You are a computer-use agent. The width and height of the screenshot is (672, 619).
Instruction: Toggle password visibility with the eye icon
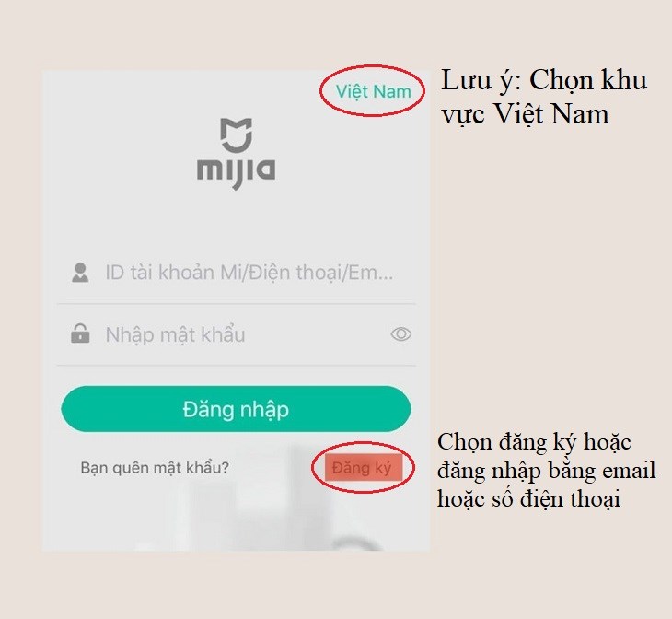coord(400,333)
